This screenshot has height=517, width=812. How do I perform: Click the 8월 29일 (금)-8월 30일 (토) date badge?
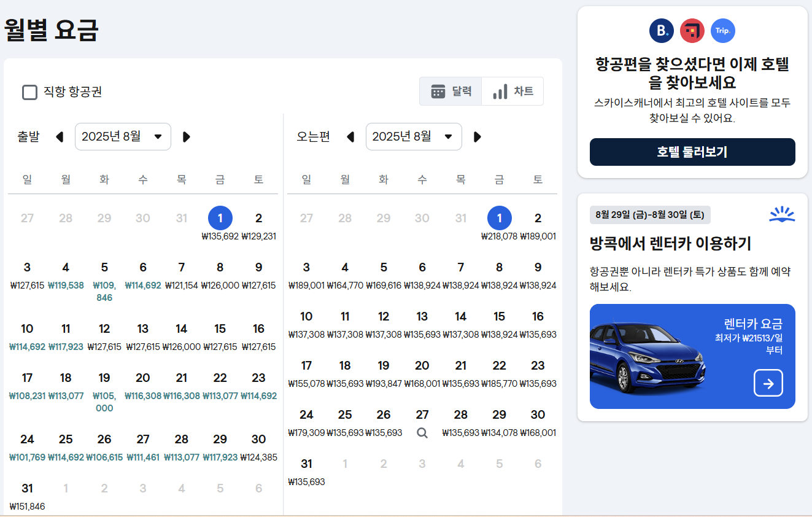pos(650,215)
